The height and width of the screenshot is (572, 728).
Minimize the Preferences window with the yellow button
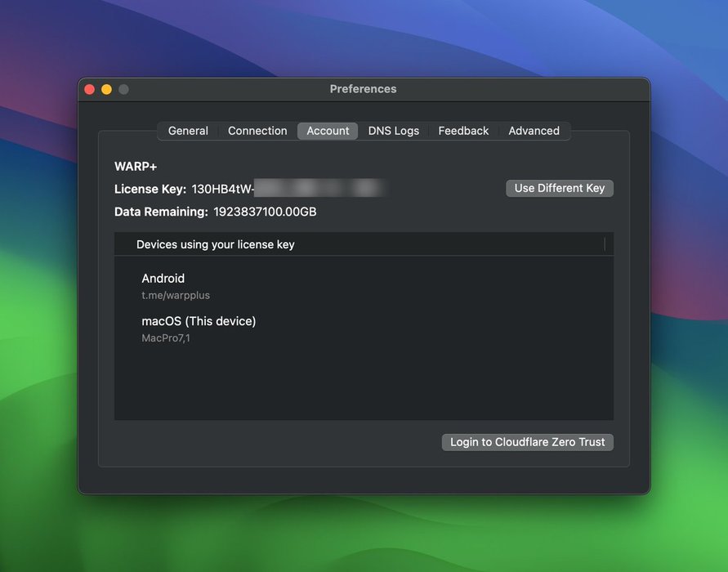106,89
